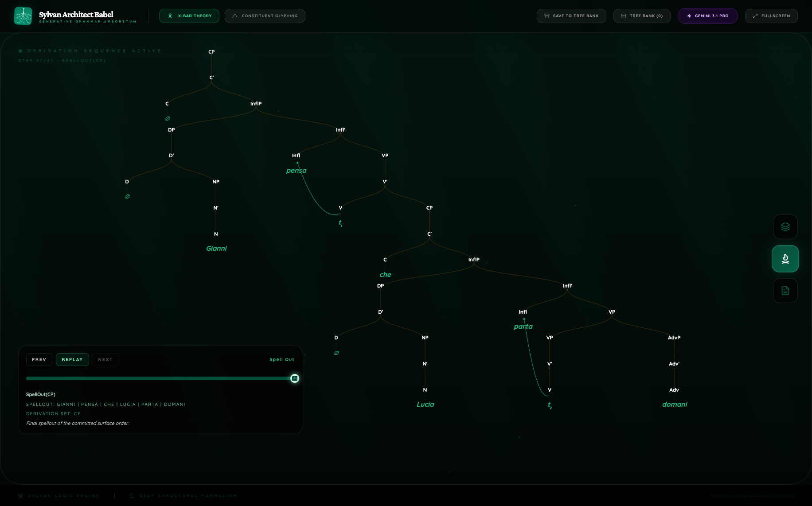812x506 pixels.
Task: Click the 'domani' adverb leaf
Action: pyautogui.click(x=674, y=405)
